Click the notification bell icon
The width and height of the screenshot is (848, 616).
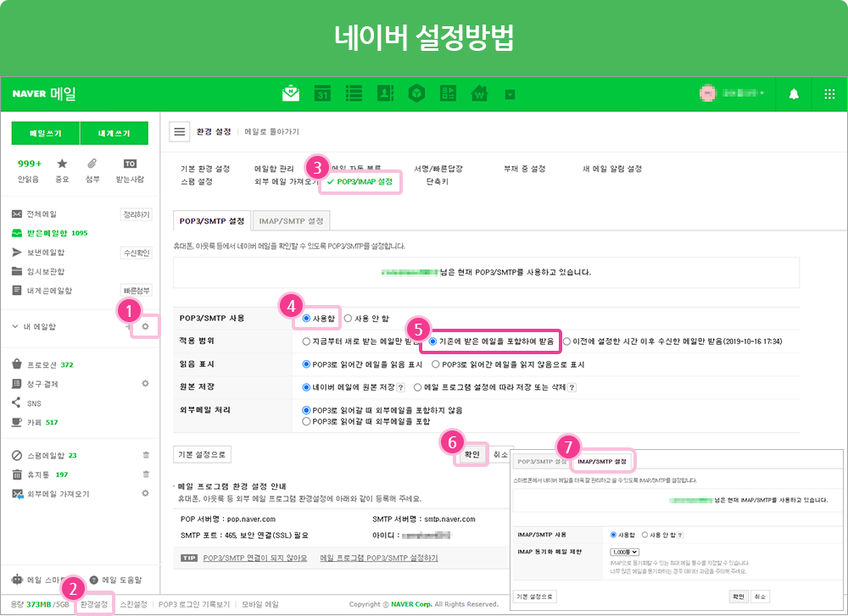pyautogui.click(x=794, y=95)
